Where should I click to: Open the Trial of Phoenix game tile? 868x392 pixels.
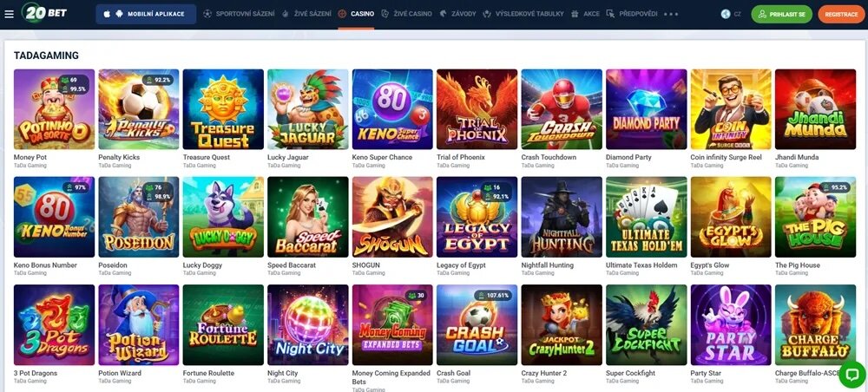pyautogui.click(x=477, y=109)
